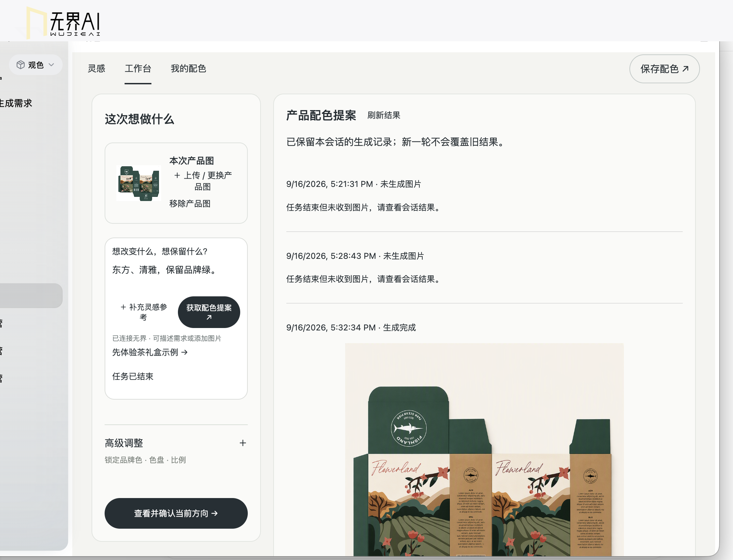Click the 生成需求 sidebar item
This screenshot has width=733, height=560.
pyautogui.click(x=16, y=103)
